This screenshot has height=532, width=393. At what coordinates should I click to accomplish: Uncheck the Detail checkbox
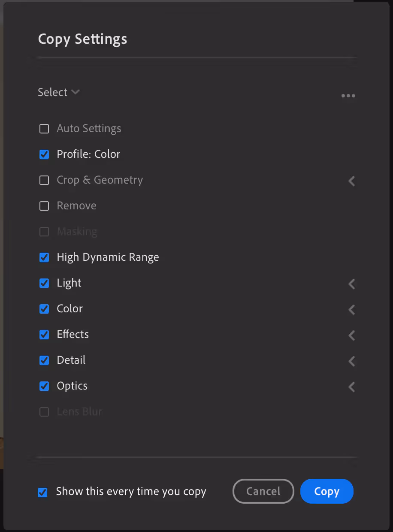[x=44, y=360]
